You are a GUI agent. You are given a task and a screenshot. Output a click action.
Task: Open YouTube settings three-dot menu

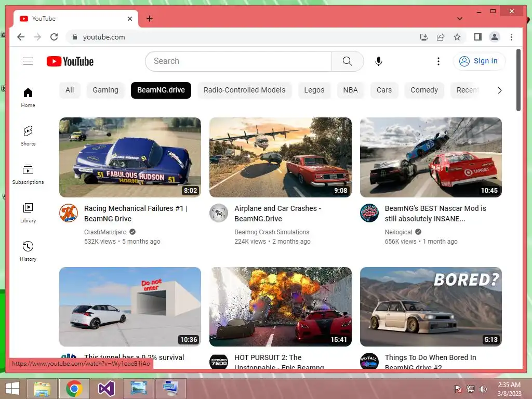(x=438, y=61)
